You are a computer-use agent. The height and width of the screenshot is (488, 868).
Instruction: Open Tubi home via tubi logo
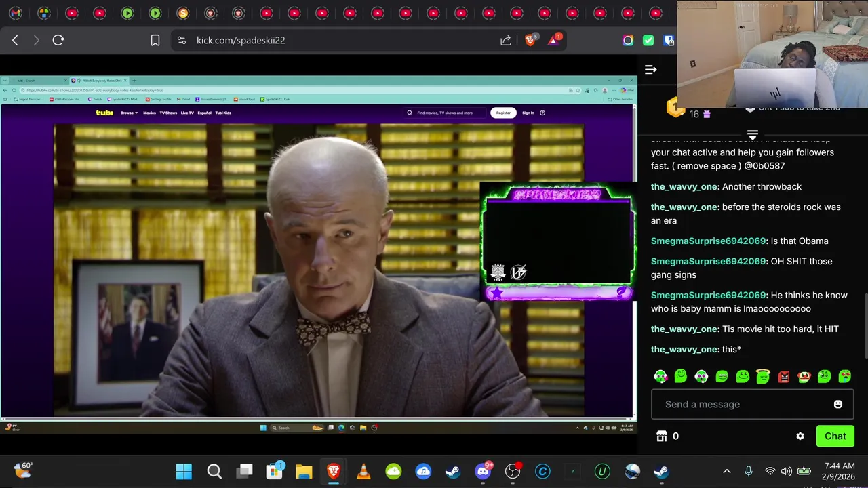pyautogui.click(x=104, y=113)
